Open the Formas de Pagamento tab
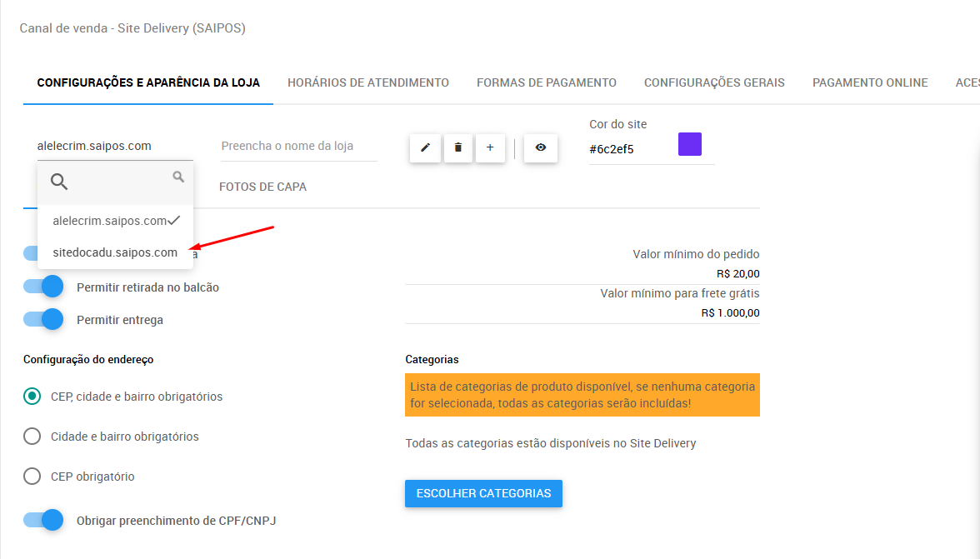The height and width of the screenshot is (559, 980). pos(547,82)
